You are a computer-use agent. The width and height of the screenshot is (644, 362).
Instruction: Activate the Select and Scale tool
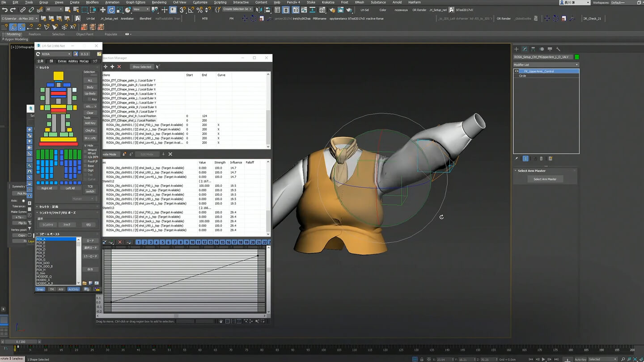point(120,10)
